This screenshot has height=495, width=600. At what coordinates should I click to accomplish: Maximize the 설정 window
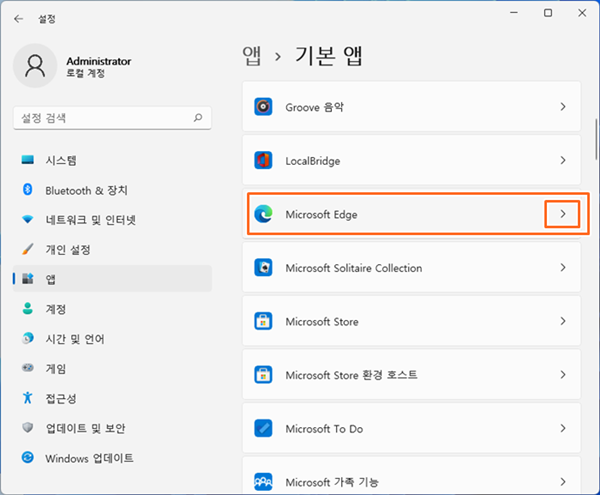point(548,13)
